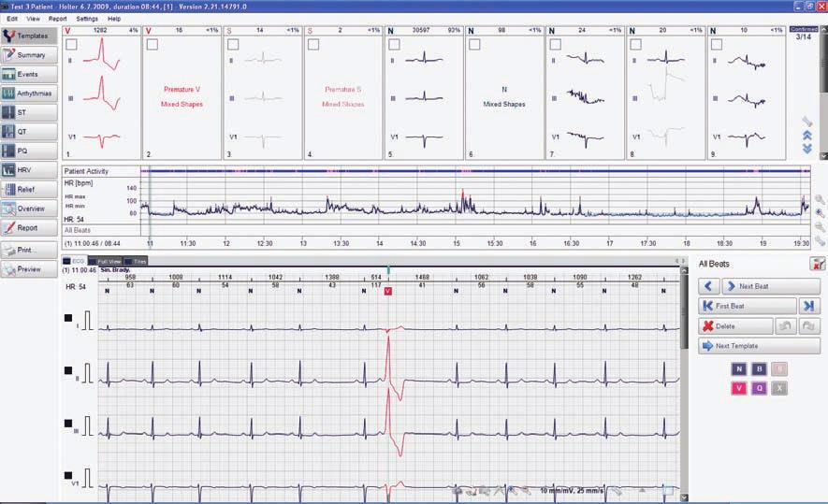Open the Report menu
828x504 pixels.
pos(58,19)
